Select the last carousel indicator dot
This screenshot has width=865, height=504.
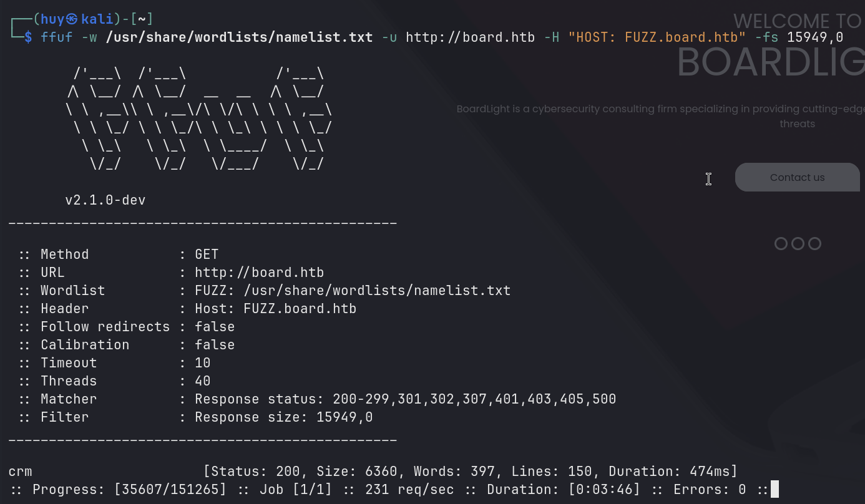tap(814, 244)
